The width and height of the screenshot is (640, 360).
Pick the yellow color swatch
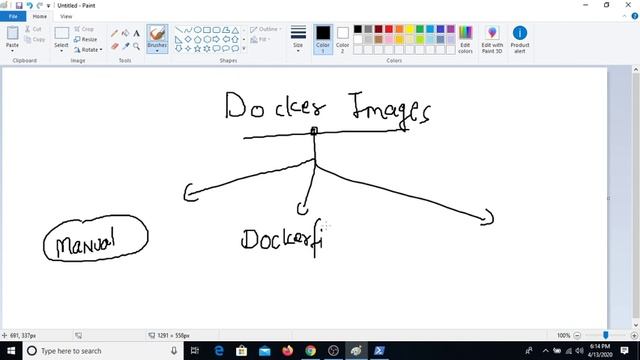(409, 29)
